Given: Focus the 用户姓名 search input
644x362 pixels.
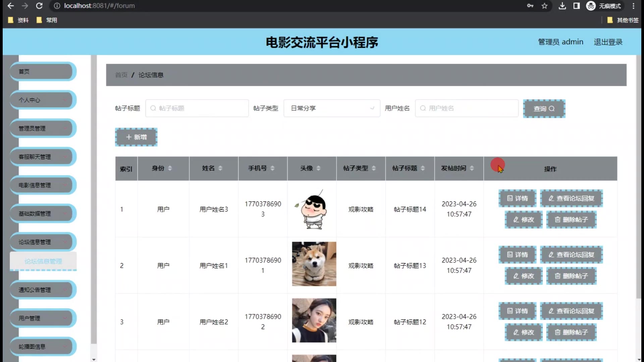Looking at the screenshot, I should point(467,108).
